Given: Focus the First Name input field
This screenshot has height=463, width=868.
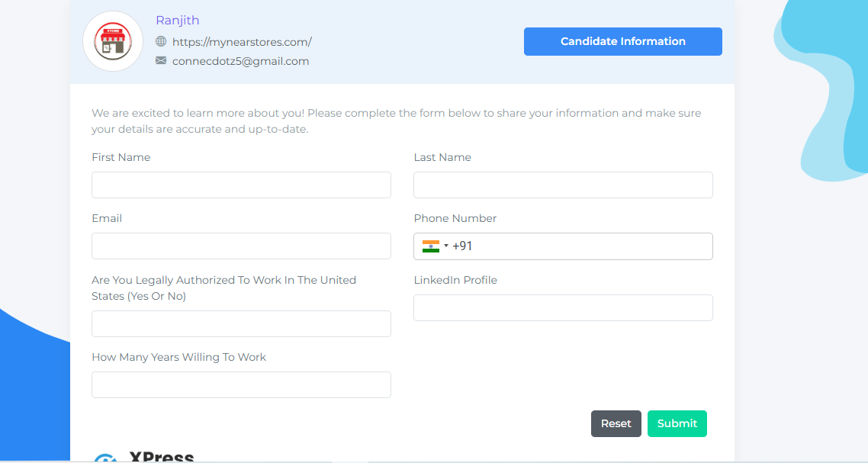Looking at the screenshot, I should point(241,185).
